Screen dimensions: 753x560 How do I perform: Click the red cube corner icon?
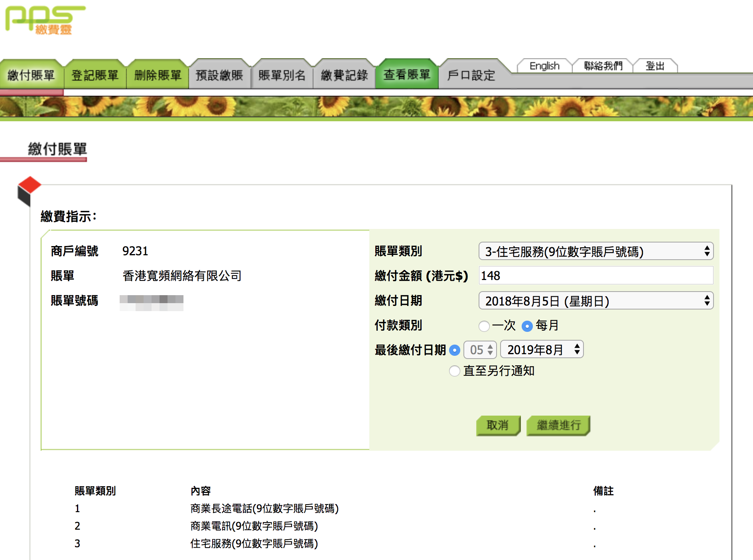(29, 191)
